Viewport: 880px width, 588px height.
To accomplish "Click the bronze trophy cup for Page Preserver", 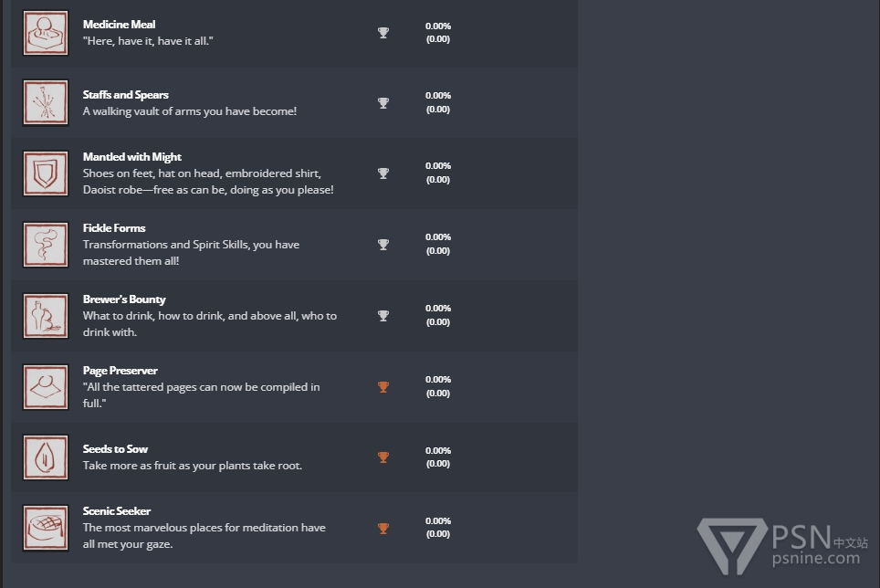I will pos(383,386).
